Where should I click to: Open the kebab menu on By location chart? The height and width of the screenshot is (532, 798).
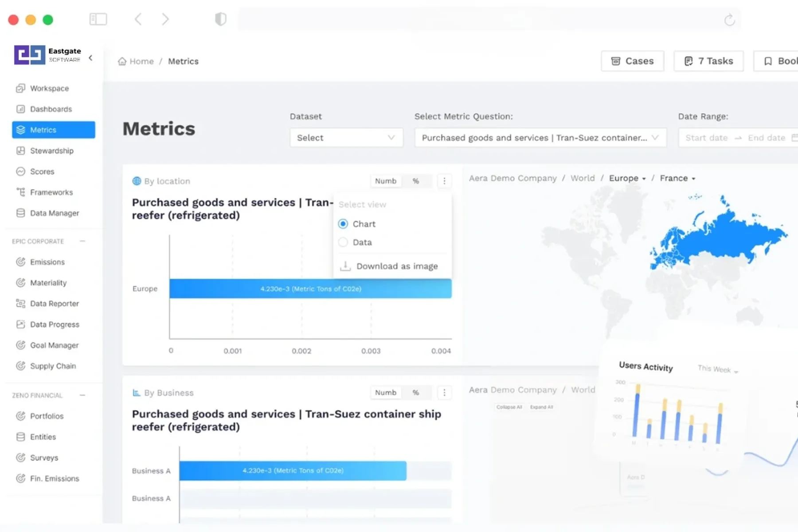[x=444, y=181]
